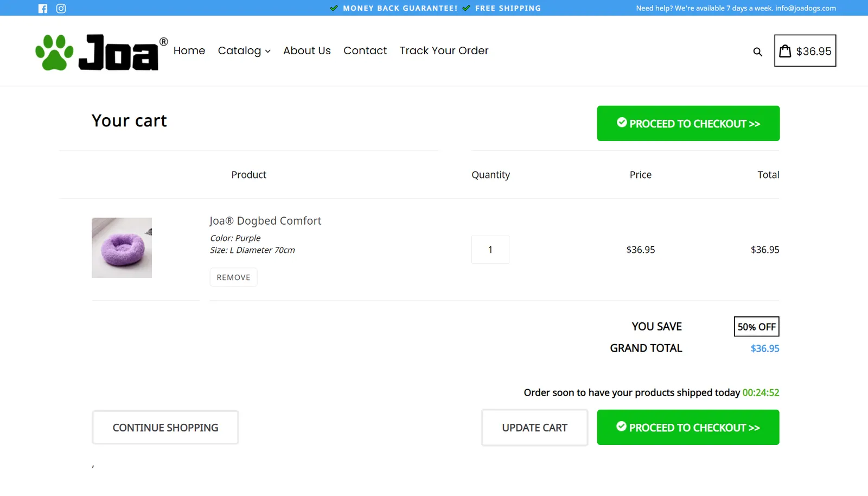Click the search magnifier icon
This screenshot has width=868, height=496.
[x=758, y=52]
